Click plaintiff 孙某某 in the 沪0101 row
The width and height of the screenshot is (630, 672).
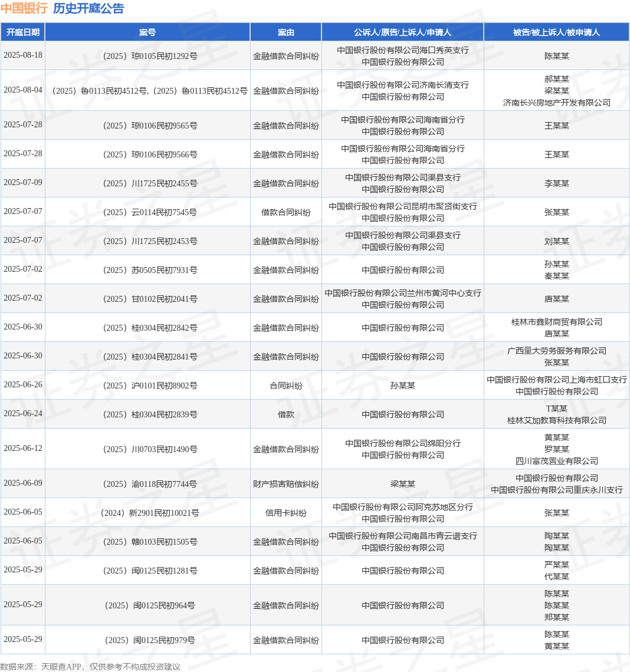403,386
